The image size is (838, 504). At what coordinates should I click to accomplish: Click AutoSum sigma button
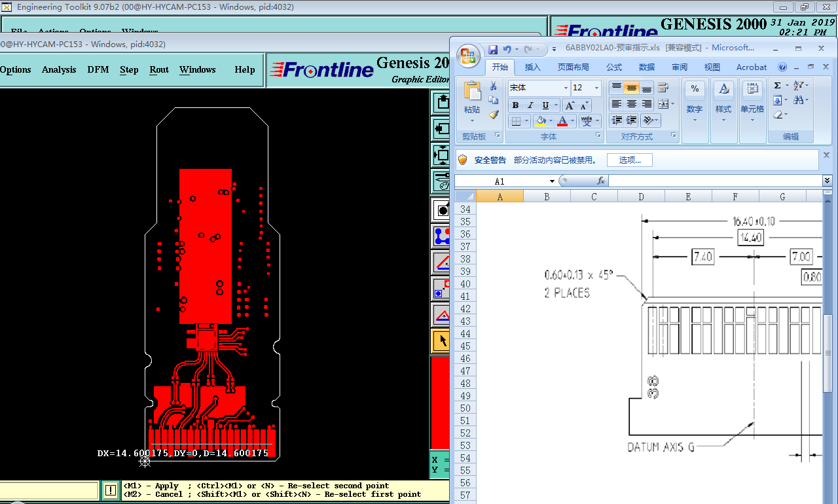coord(777,86)
